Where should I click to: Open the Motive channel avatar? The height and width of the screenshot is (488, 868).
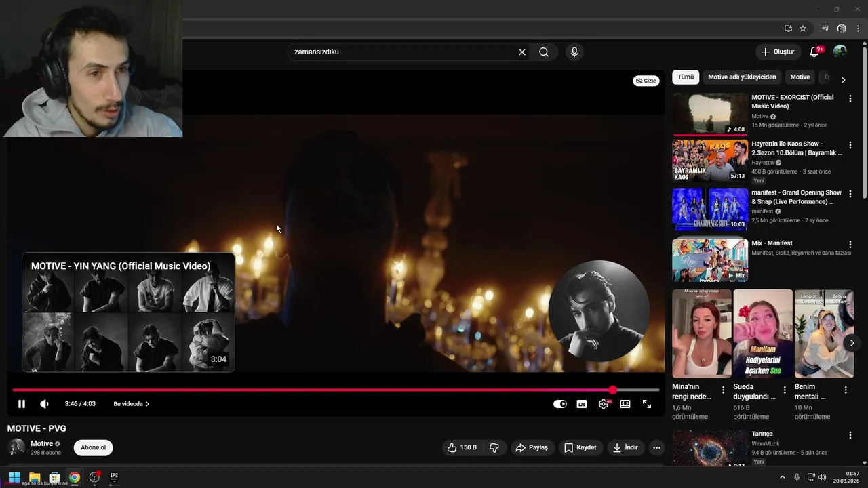pyautogui.click(x=16, y=447)
